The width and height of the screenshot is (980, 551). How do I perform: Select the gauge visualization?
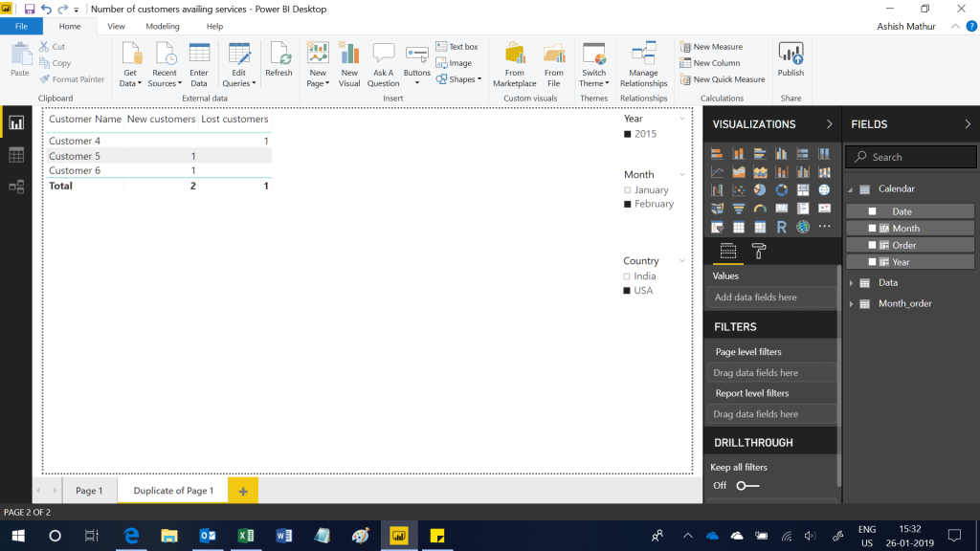[x=760, y=208]
